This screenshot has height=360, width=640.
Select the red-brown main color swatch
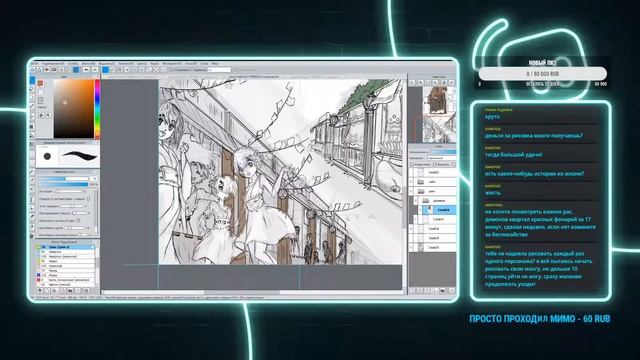(40, 83)
